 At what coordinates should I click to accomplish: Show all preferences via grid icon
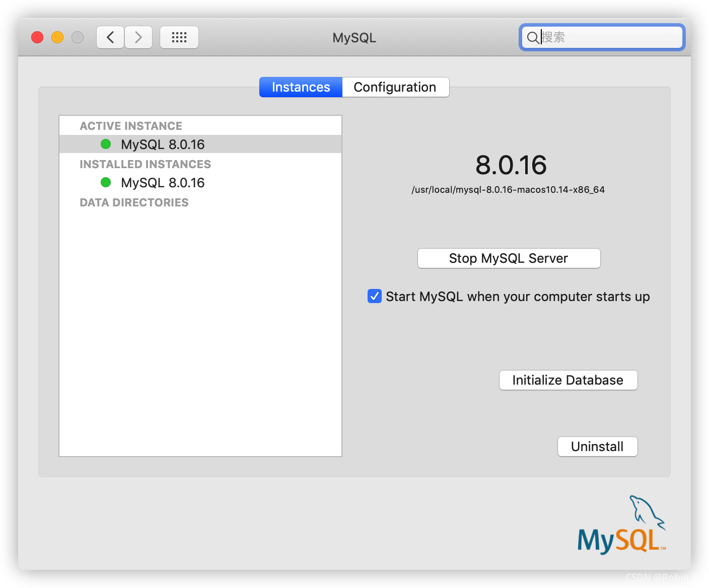179,37
